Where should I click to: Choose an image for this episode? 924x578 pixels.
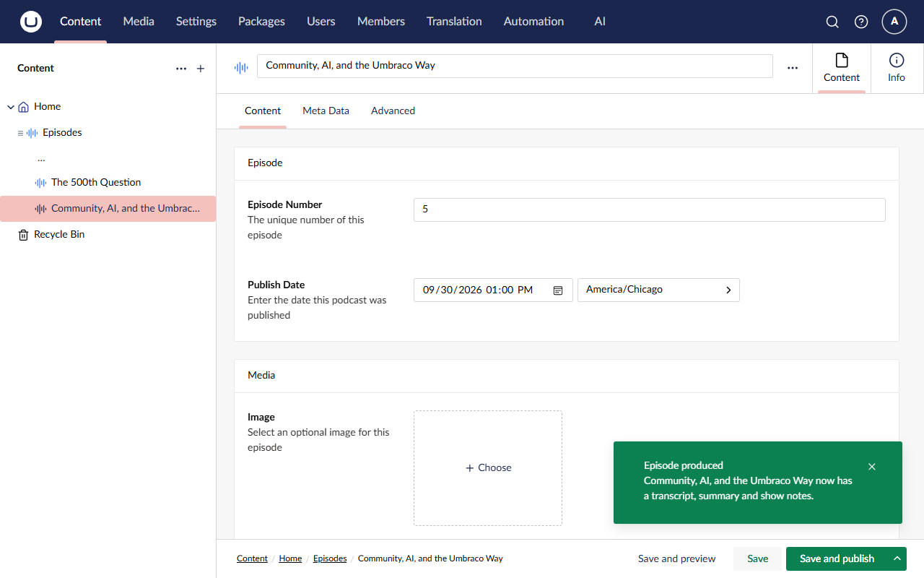(x=488, y=468)
